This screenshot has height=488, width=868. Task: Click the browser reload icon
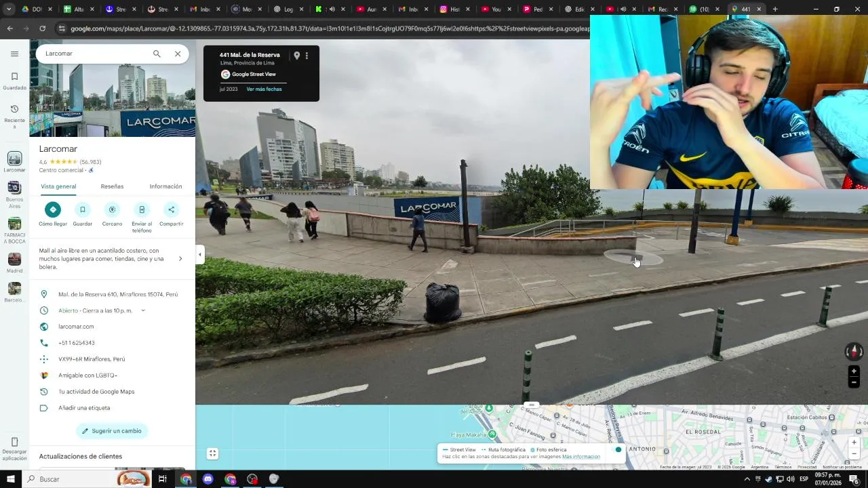(42, 28)
